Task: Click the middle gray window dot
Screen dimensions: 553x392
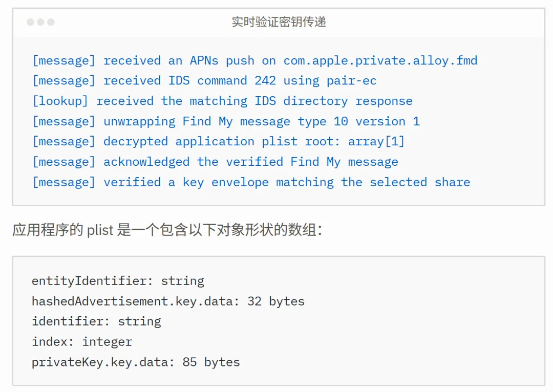Action: 40,22
